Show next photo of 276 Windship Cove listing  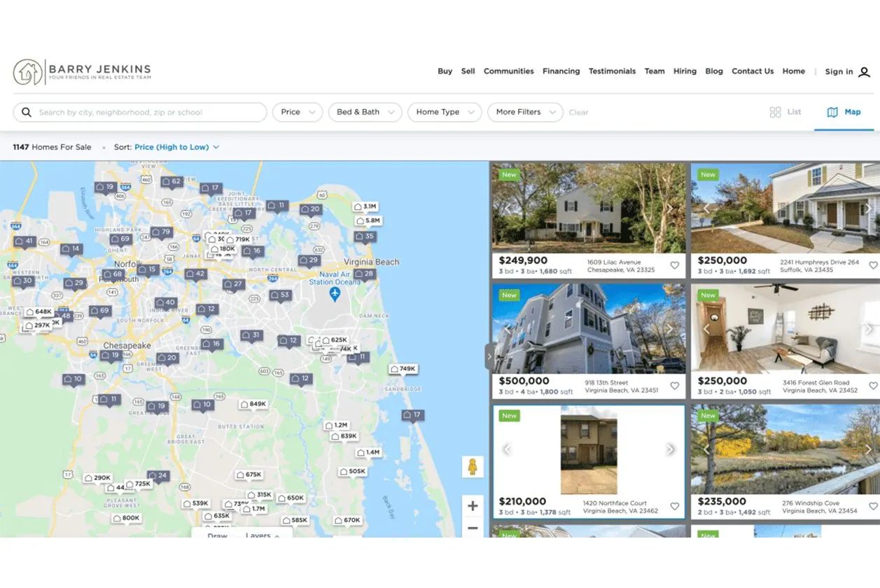[868, 449]
